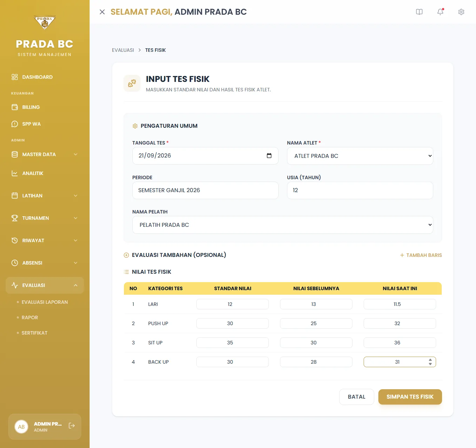Click Push Up nilai sebelumnya field
476x448 pixels.
(316, 323)
